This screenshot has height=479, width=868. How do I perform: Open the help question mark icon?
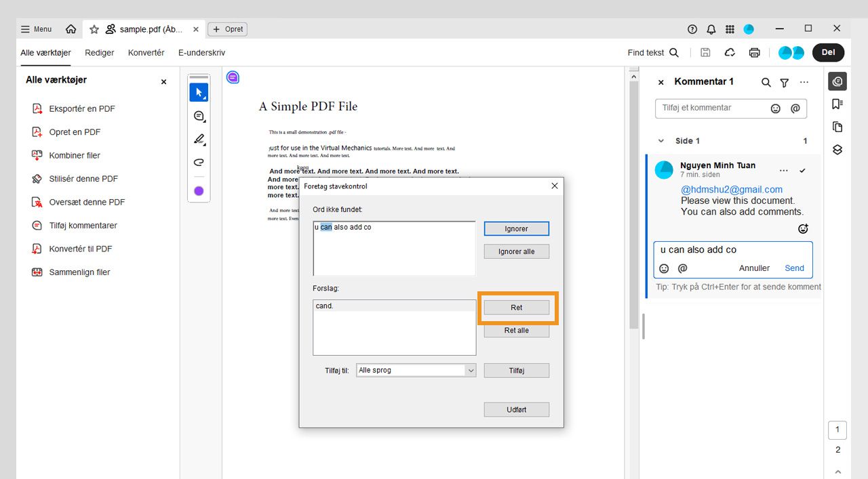click(692, 29)
